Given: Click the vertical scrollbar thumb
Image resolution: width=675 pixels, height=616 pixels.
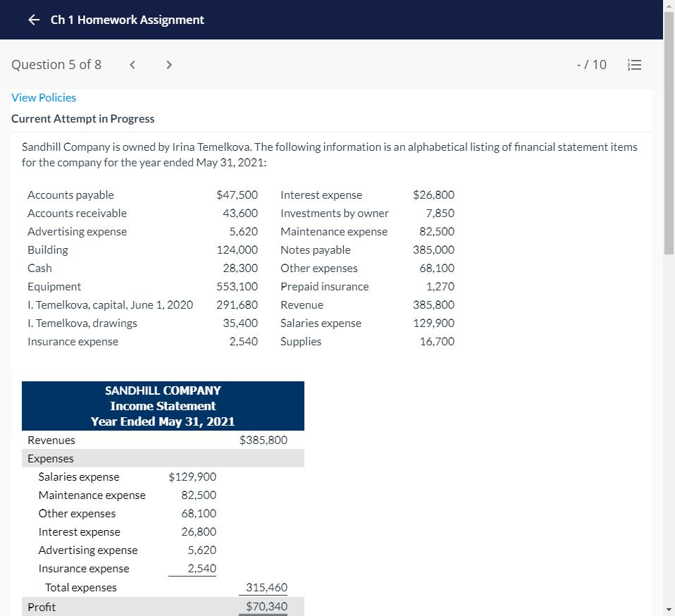Looking at the screenshot, I should 669,133.
